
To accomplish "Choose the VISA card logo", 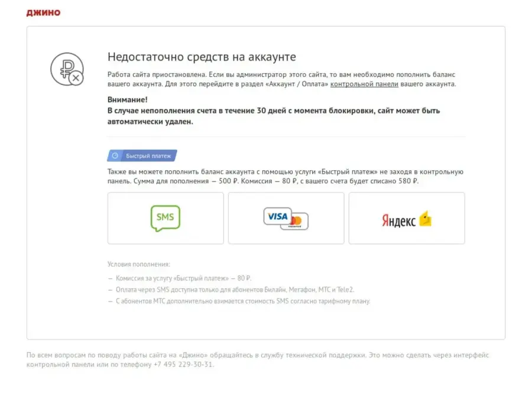I will coord(278,216).
